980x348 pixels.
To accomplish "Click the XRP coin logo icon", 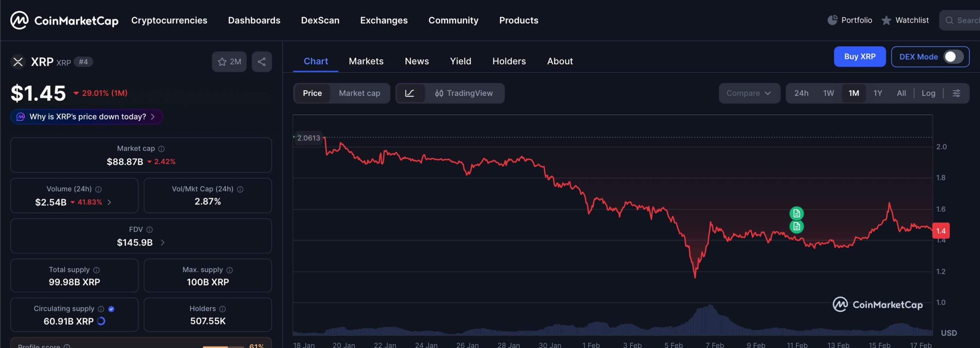I will pyautogui.click(x=18, y=62).
